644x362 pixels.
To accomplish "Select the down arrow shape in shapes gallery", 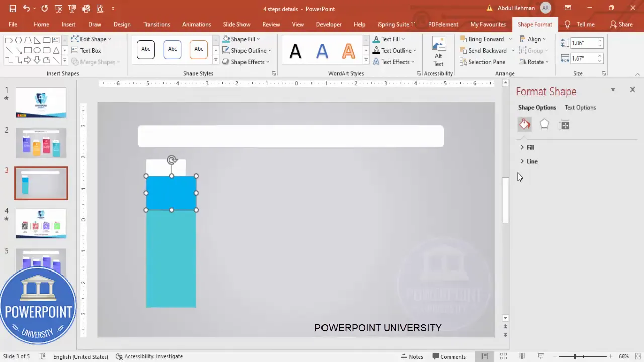I will click(37, 60).
